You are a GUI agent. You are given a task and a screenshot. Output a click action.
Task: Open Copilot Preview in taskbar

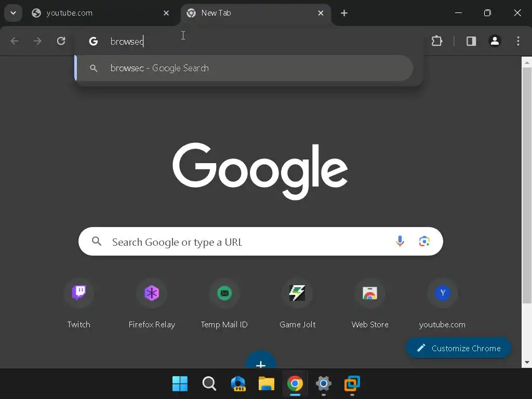tap(238, 384)
